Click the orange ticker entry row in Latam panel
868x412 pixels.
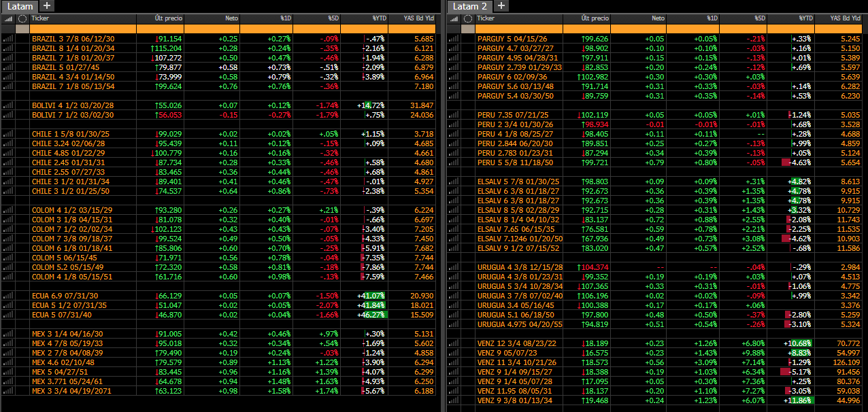coord(231,29)
